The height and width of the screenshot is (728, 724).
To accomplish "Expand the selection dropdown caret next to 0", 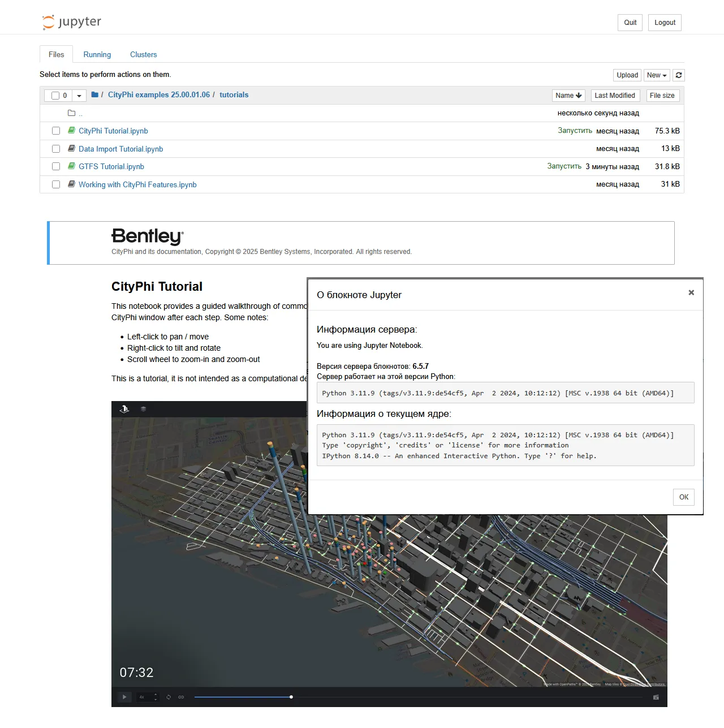I will click(x=79, y=96).
